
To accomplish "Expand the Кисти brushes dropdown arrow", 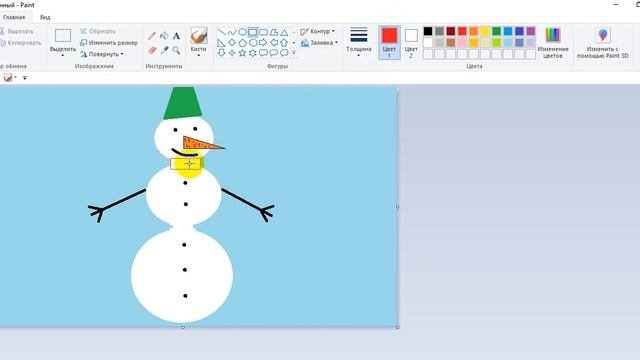I will pos(199,55).
